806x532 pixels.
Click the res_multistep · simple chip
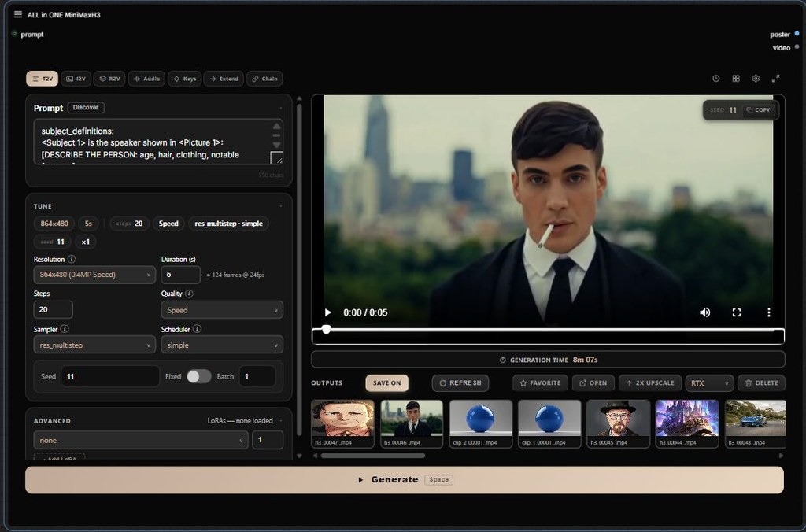[x=229, y=224]
